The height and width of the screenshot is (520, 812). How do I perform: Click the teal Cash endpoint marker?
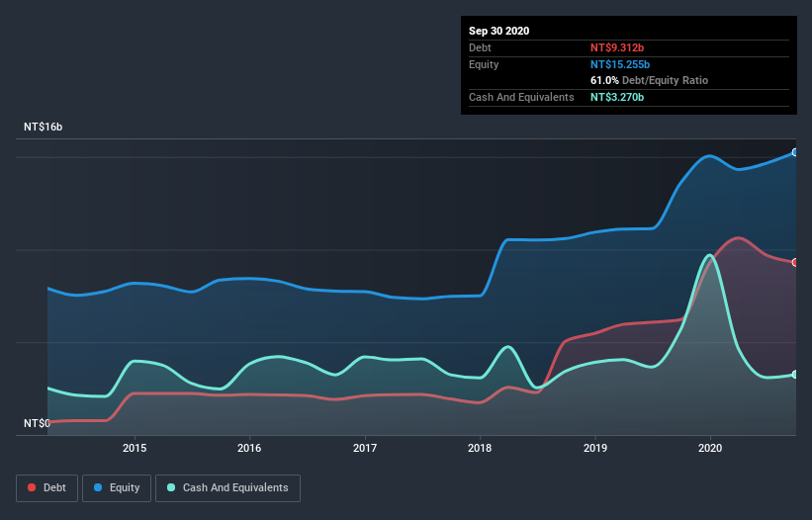[x=795, y=374]
